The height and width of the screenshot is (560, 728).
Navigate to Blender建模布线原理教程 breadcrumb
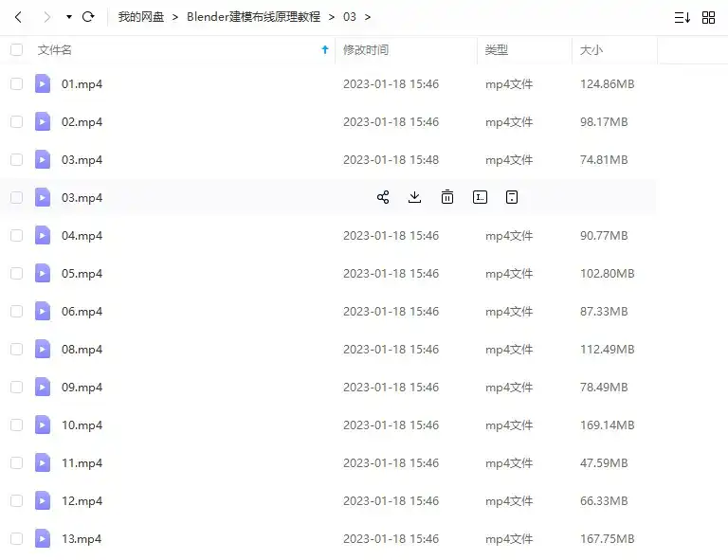click(x=253, y=17)
